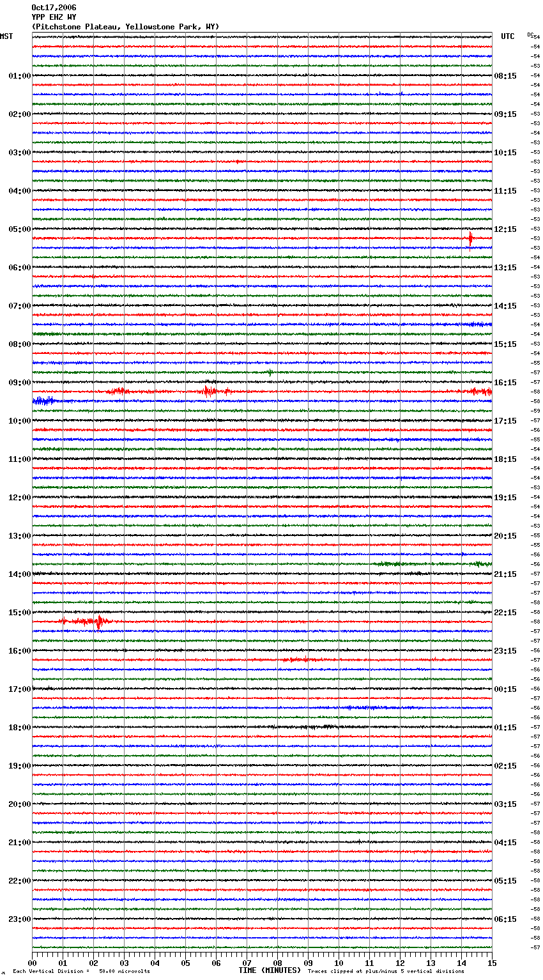Viewport: 543px width, 980px height.
Task: Select the 00:15 UTC time label
Action: [x=505, y=689]
